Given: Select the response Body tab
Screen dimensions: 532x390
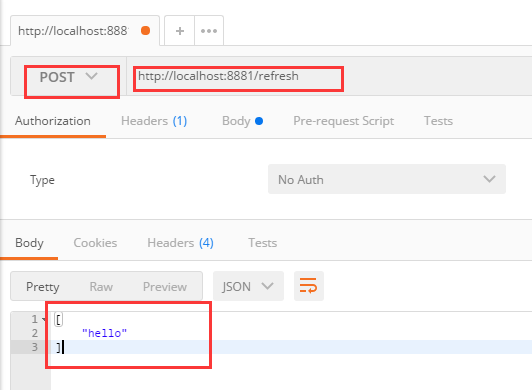Looking at the screenshot, I should pos(29,243).
